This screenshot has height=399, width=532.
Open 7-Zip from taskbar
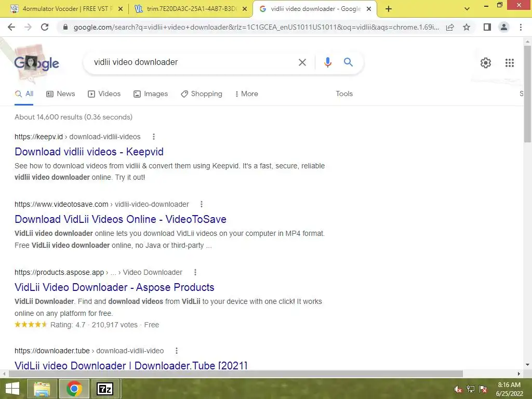pos(105,389)
